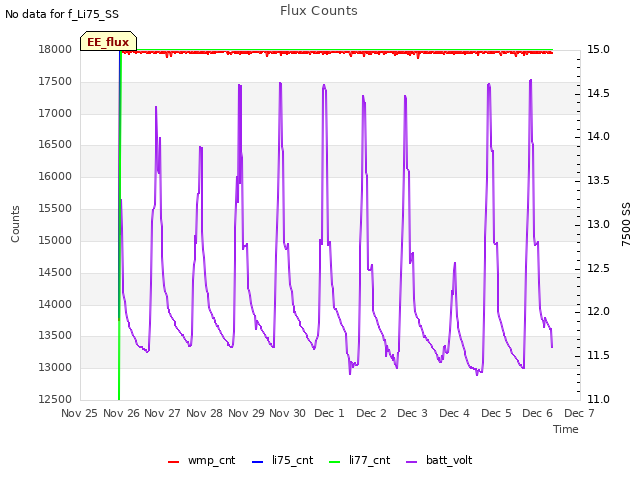Click the Nov 28 x-axis tick label

(204, 413)
